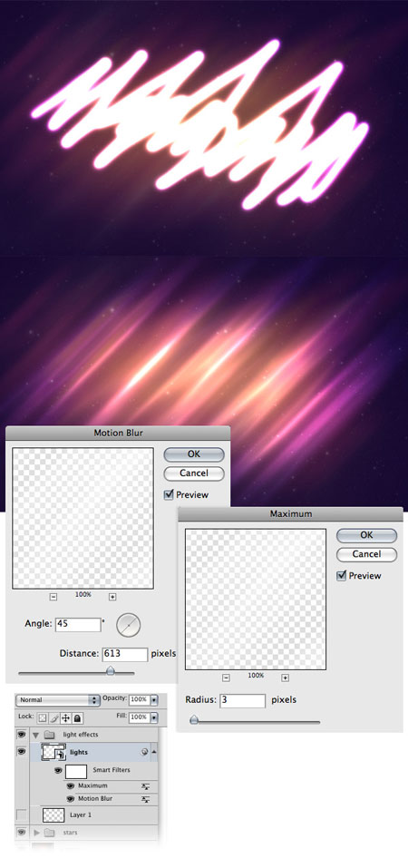Click the smart filter indicator on lights layer
The image size is (408, 868).
point(144,752)
